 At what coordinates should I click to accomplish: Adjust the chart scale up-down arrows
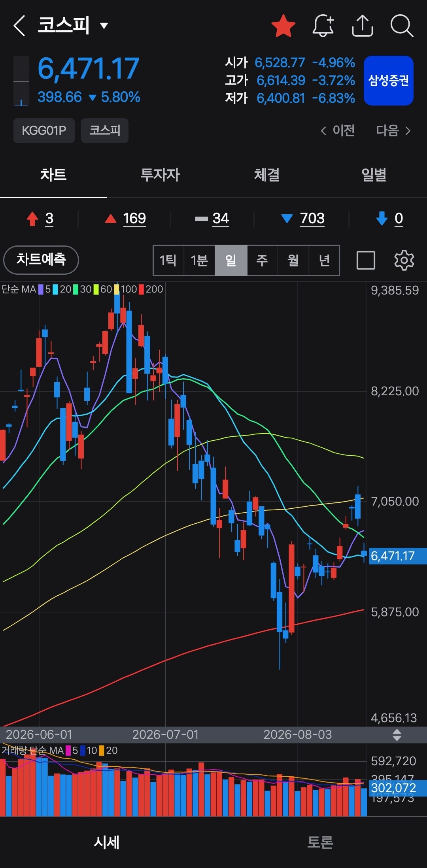(x=397, y=735)
